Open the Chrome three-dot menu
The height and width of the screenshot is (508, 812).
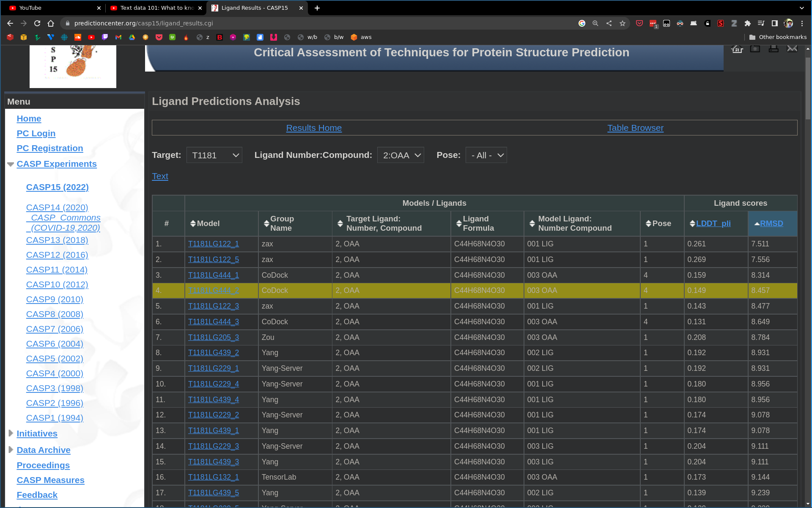click(x=802, y=23)
